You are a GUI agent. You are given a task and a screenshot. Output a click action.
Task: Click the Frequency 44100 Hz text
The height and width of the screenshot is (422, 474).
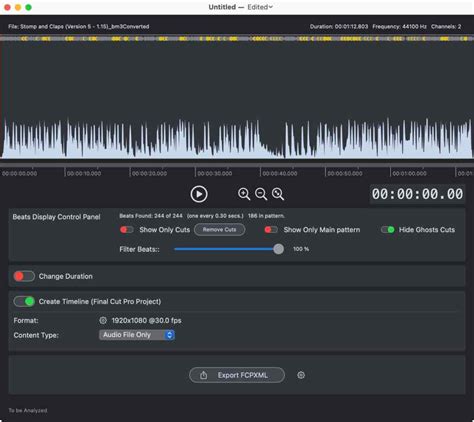coord(399,26)
